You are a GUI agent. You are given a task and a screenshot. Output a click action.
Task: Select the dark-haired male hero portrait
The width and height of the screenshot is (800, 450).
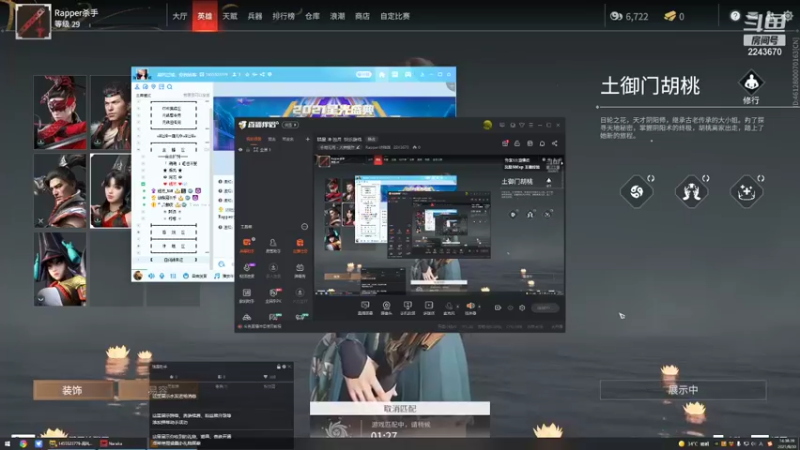[111, 112]
